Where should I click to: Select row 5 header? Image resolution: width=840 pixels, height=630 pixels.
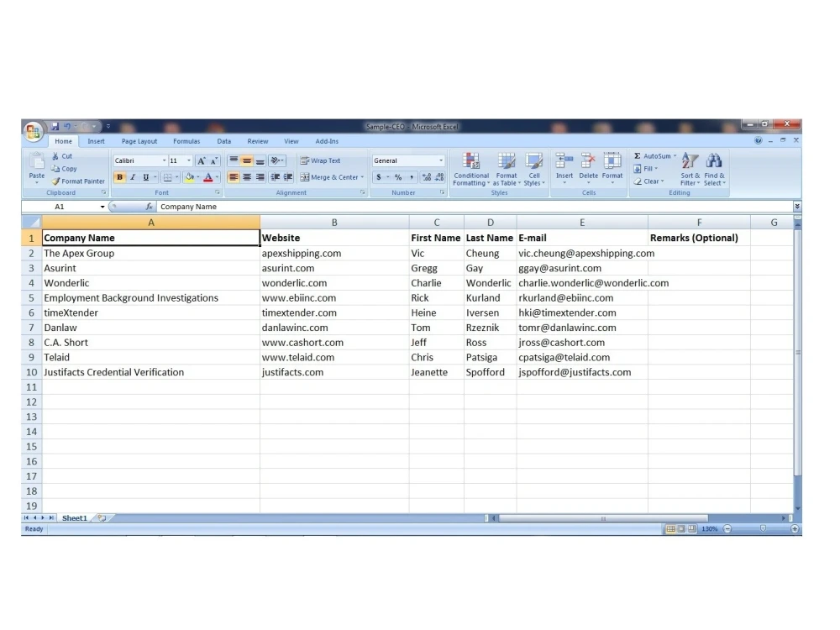(x=32, y=298)
